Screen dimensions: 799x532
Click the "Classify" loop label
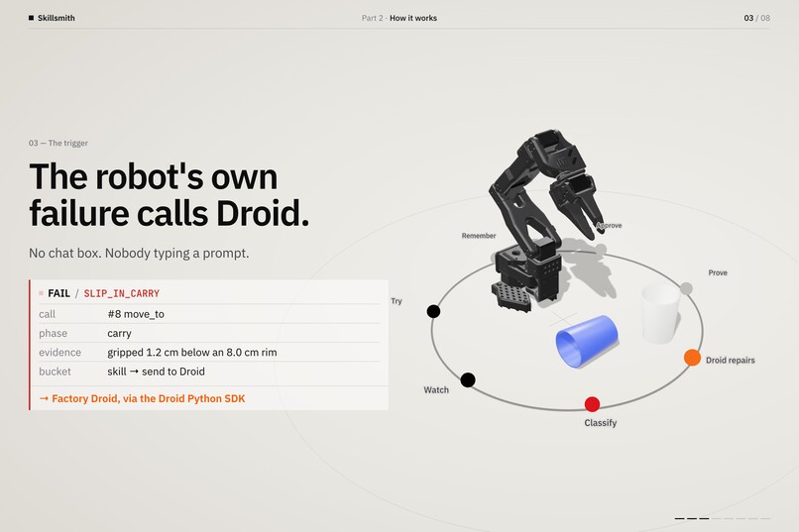click(x=601, y=423)
